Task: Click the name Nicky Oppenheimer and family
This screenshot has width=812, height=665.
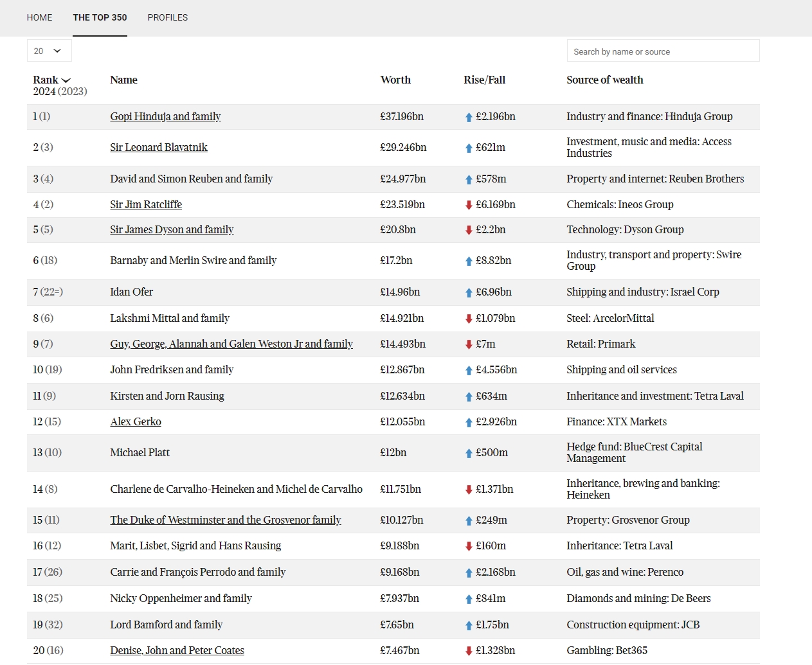Action: pos(181,598)
